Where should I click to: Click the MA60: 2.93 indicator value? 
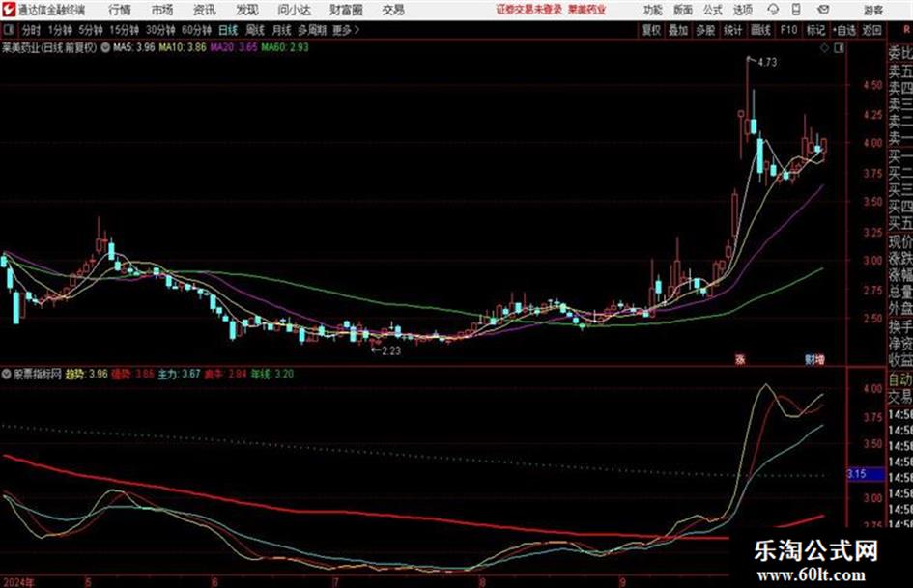[x=285, y=47]
